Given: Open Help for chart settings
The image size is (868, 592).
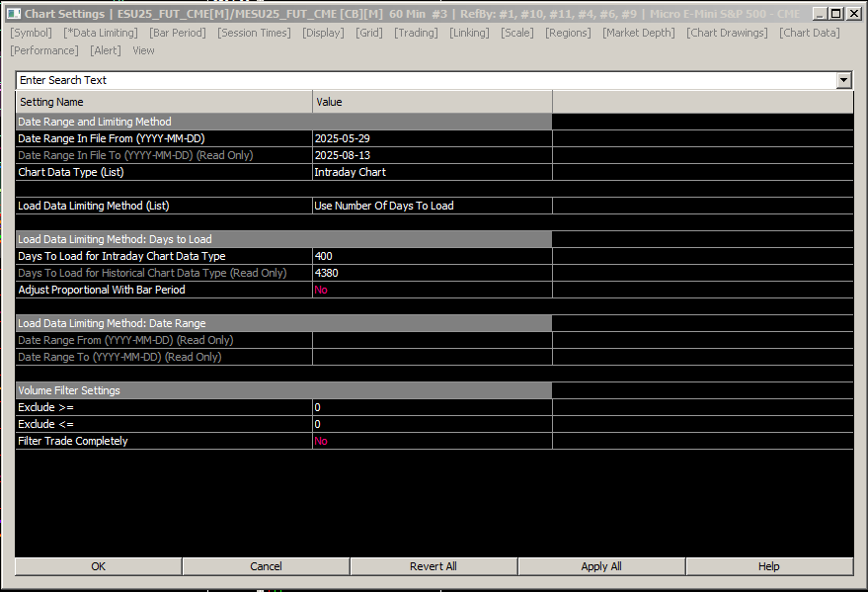Looking at the screenshot, I should pyautogui.click(x=769, y=566).
